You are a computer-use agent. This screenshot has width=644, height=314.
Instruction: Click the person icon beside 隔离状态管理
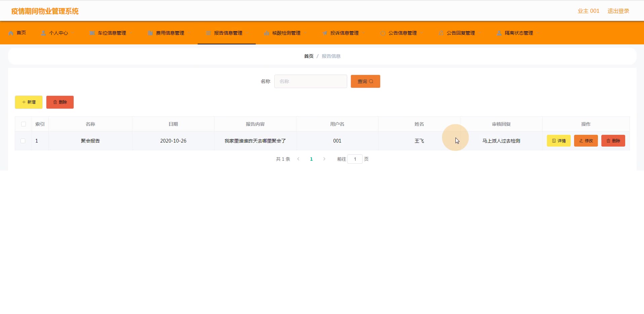(x=499, y=33)
